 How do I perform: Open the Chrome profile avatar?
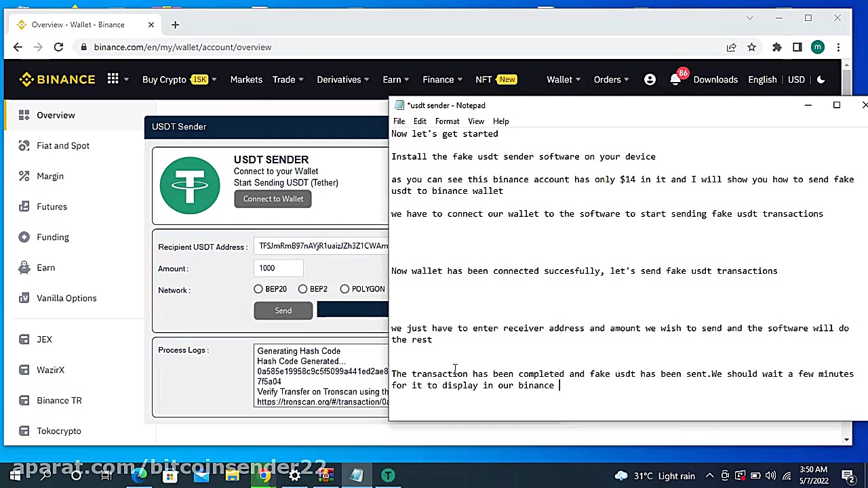(818, 47)
